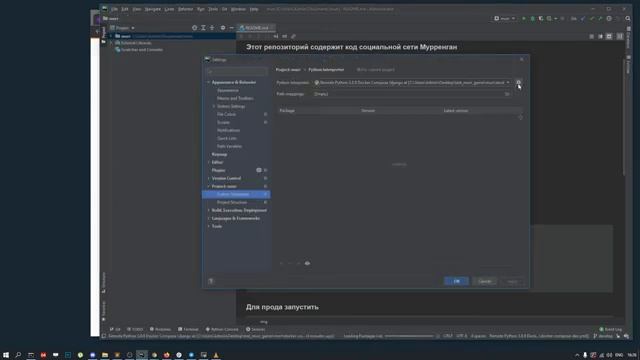This screenshot has height=360, width=640.
Task: Open Windows Start menu
Action: click(6, 355)
